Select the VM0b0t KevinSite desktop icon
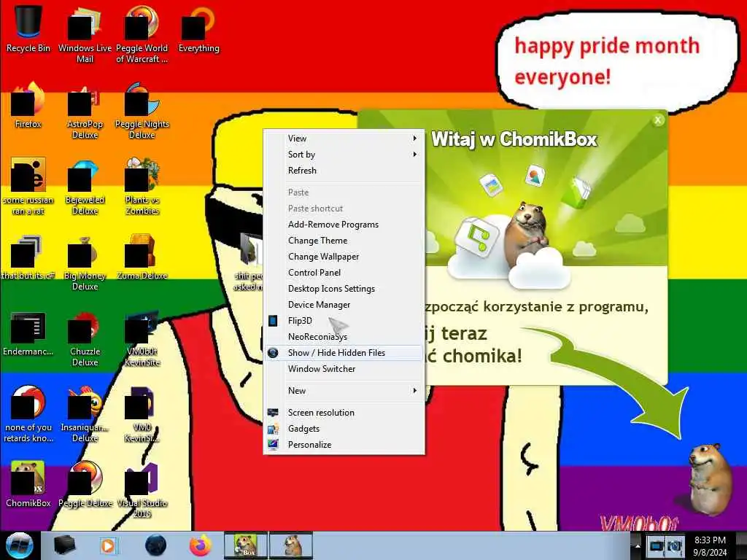747x560 pixels. pyautogui.click(x=142, y=338)
